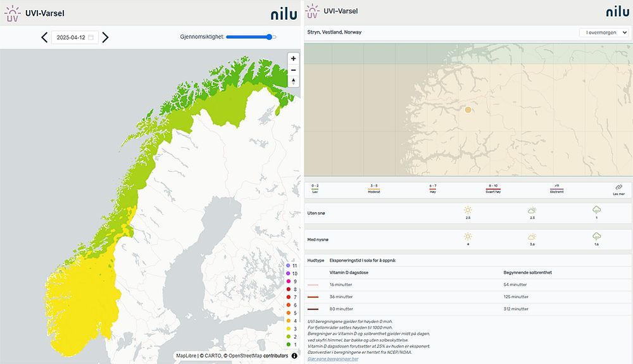Open the I overmorgen day dropdown
633x364 pixels.
pyautogui.click(x=604, y=32)
